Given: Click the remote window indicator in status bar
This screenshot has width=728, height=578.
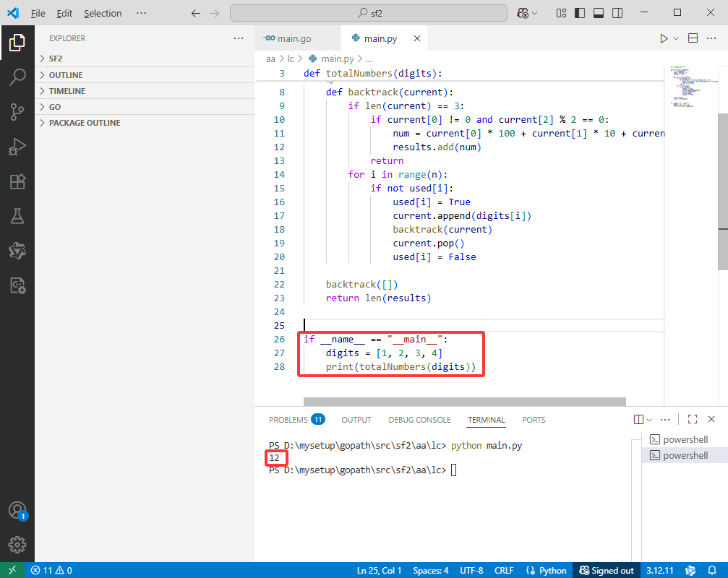Looking at the screenshot, I should 12,570.
